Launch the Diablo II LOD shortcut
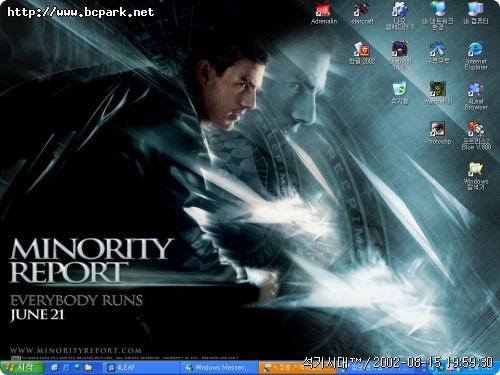This screenshot has width=500, height=375. tap(400, 55)
